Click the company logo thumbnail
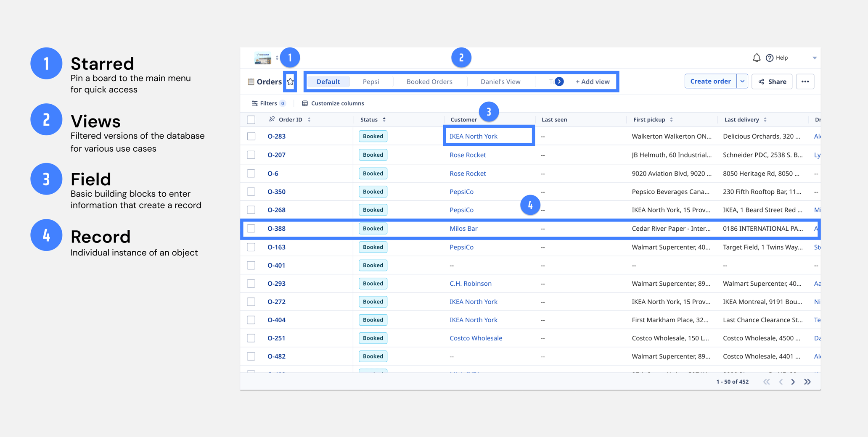The width and height of the screenshot is (868, 437). (263, 58)
